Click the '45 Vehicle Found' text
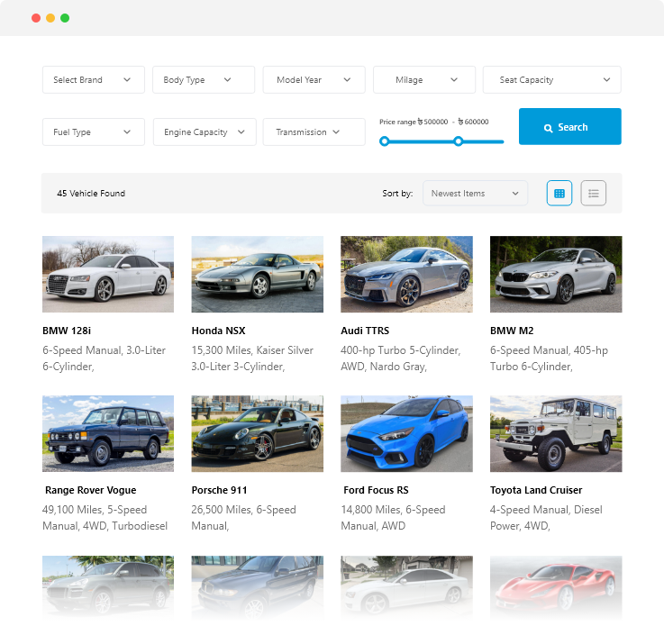The image size is (664, 644). [x=91, y=194]
